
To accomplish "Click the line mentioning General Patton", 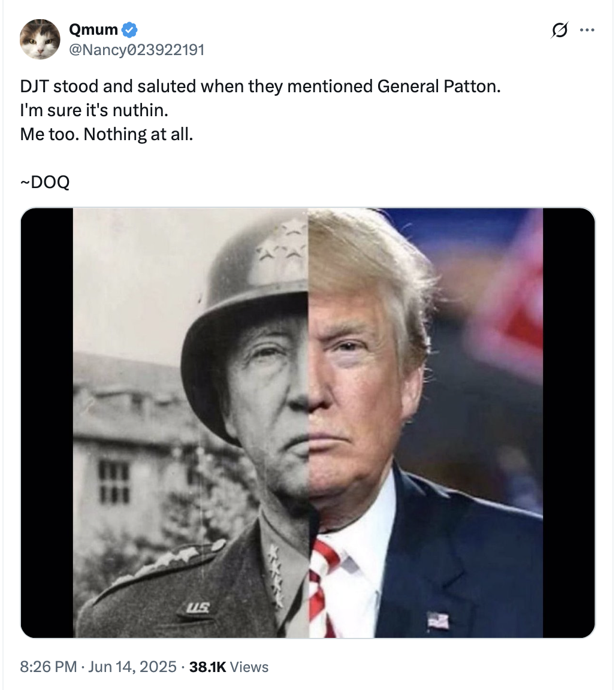I will 260,86.
